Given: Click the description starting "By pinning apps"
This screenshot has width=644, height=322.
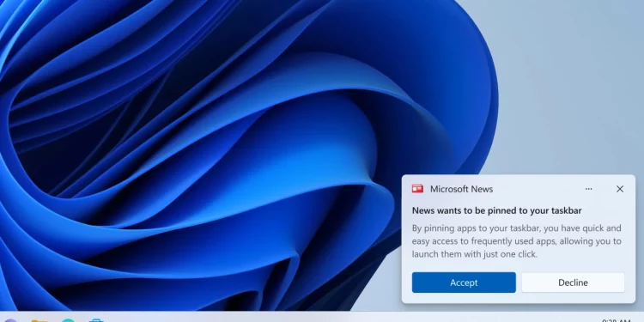Looking at the screenshot, I should tap(517, 241).
